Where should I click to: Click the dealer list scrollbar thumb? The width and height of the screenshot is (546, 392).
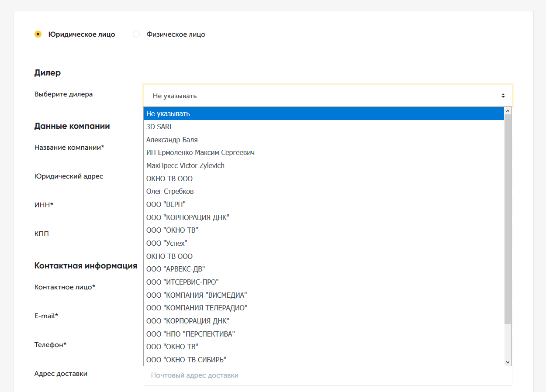508,218
